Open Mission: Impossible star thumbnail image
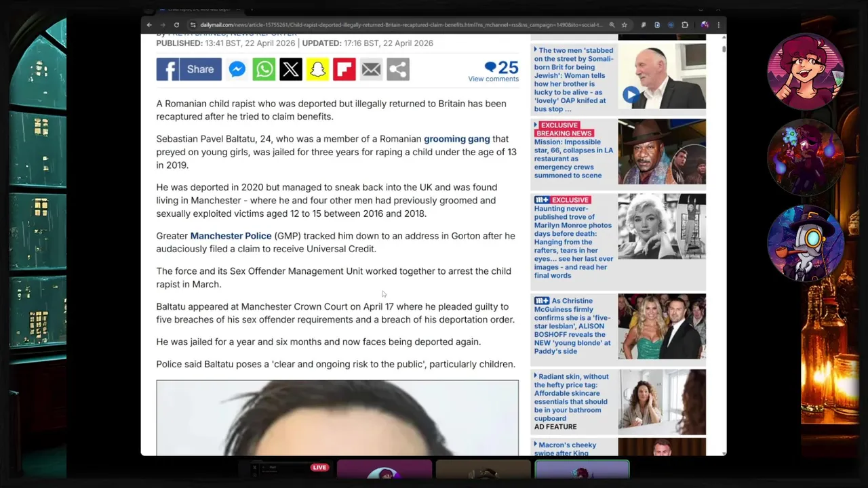 click(x=662, y=152)
